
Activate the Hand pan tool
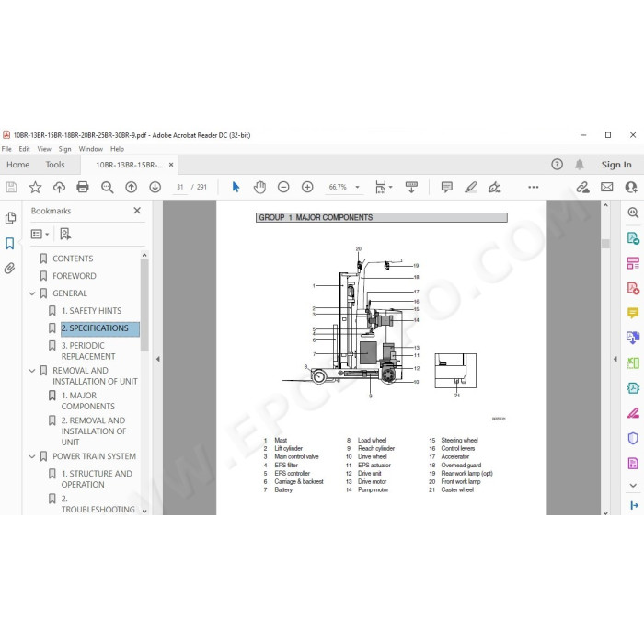[x=259, y=188]
